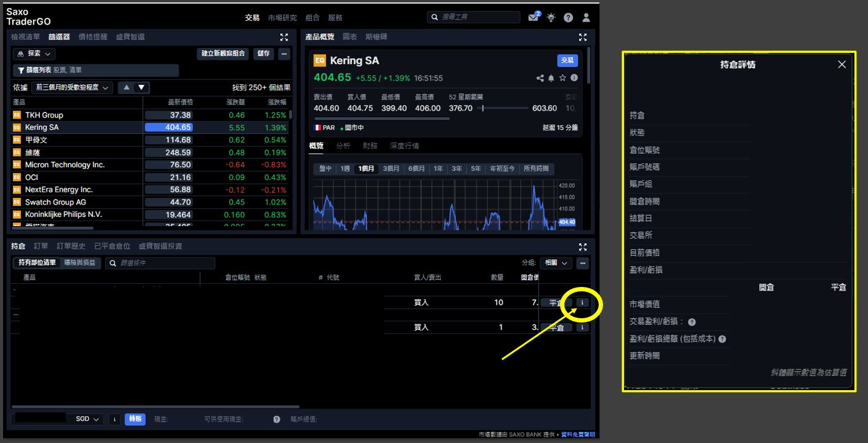The width and height of the screenshot is (868, 443).
Task: Click help icon next to 交易盈利/虧損
Action: point(692,322)
